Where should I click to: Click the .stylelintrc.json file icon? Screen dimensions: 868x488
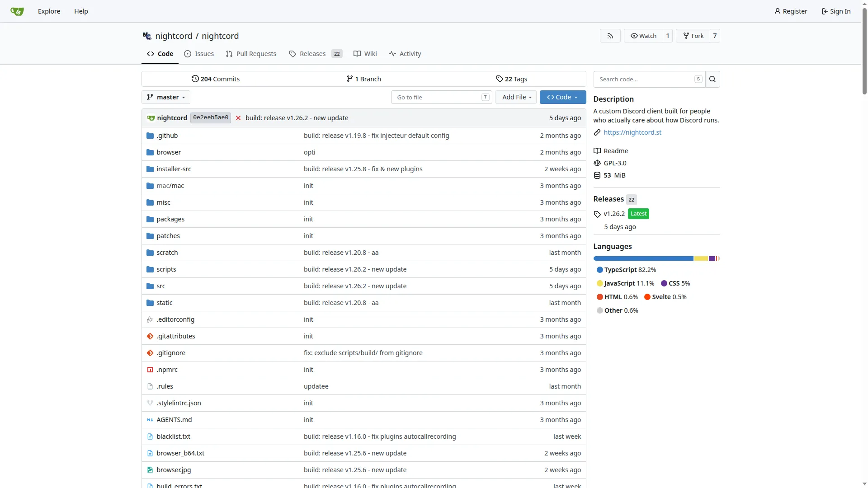point(150,403)
